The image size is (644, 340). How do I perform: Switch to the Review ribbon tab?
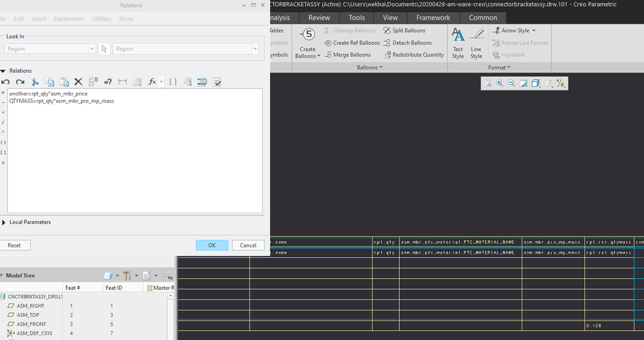pyautogui.click(x=319, y=17)
